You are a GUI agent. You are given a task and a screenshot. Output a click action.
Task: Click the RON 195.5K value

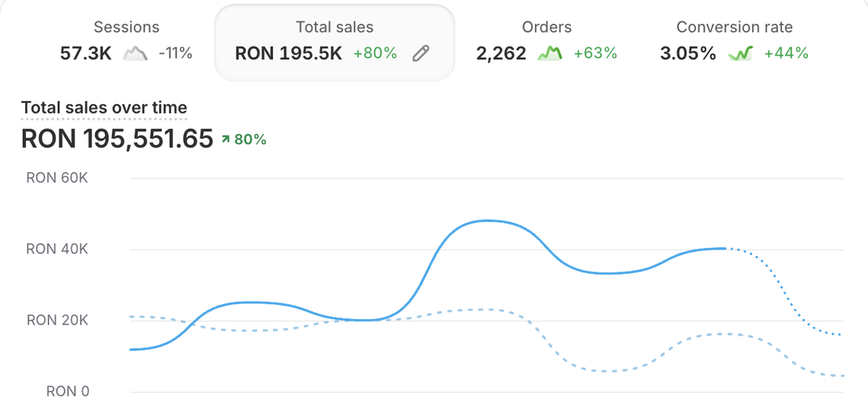(x=288, y=54)
